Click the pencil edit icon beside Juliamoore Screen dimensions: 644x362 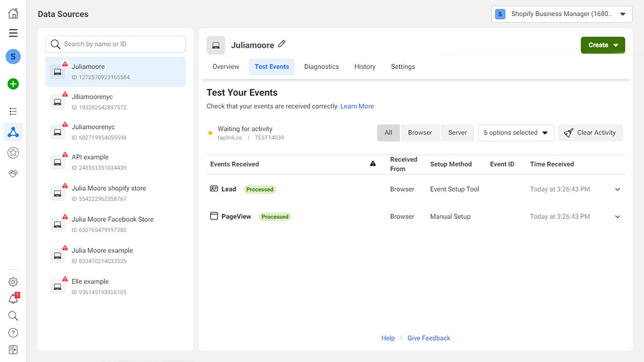[282, 44]
